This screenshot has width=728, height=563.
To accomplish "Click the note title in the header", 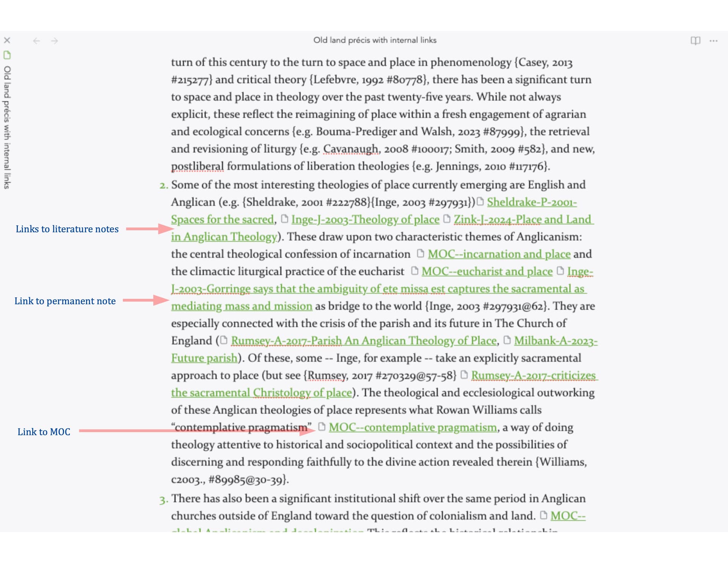I will click(375, 40).
